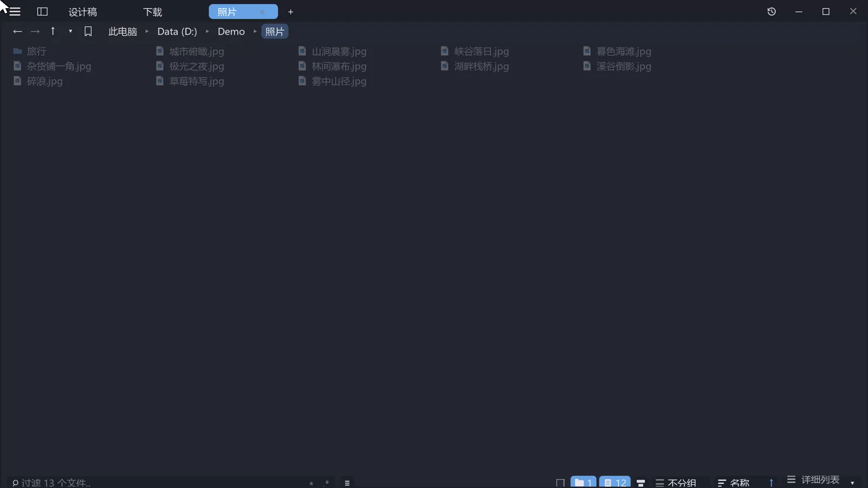Open the 不分组 grouping dropdown
The height and width of the screenshot is (488, 868).
[x=676, y=483]
